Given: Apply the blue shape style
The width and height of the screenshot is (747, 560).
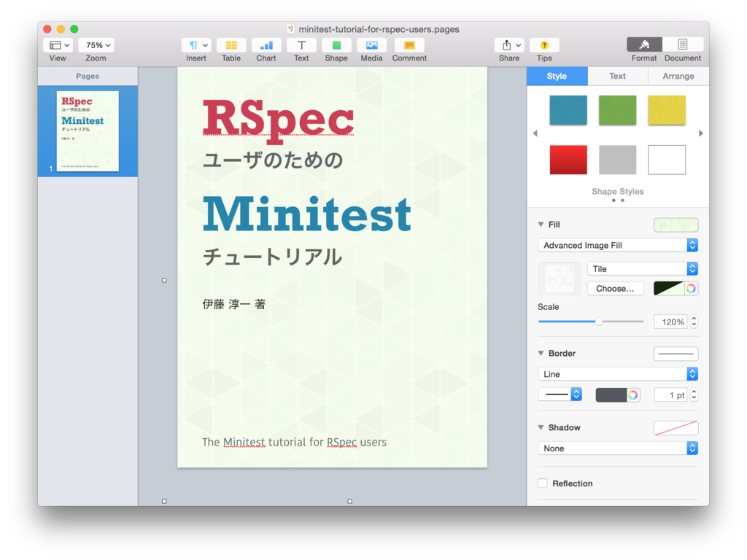Looking at the screenshot, I should click(x=568, y=110).
